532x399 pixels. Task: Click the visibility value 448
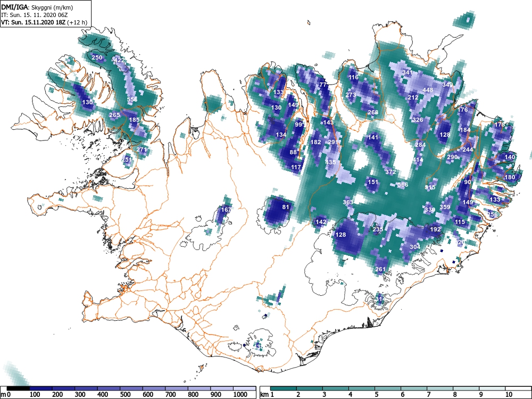pyautogui.click(x=428, y=89)
